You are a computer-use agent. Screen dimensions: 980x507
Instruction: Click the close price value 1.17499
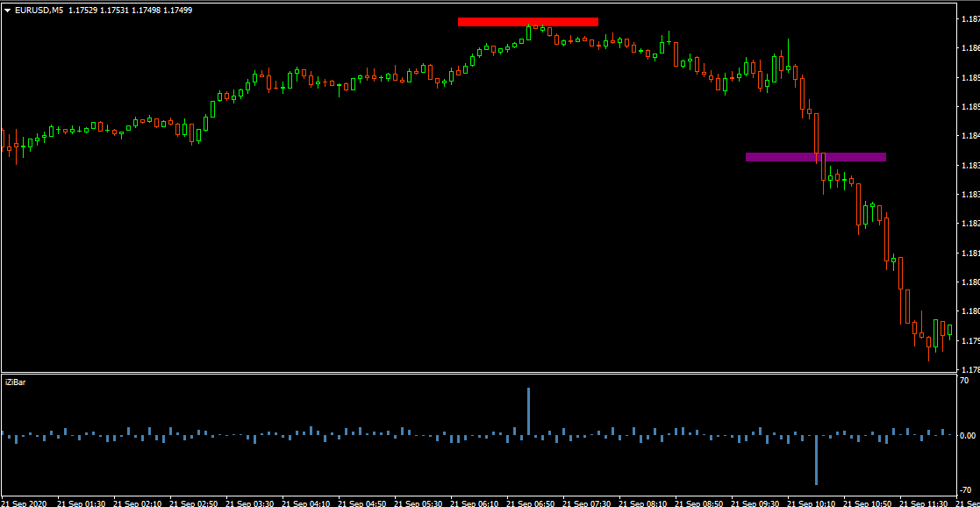pos(179,10)
